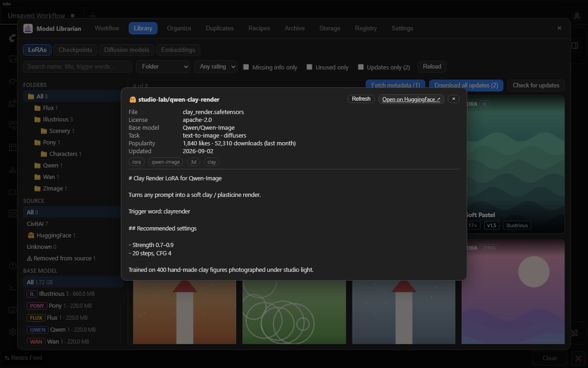Switch to the Storage tab
This screenshot has height=368, width=588.
(330, 28)
